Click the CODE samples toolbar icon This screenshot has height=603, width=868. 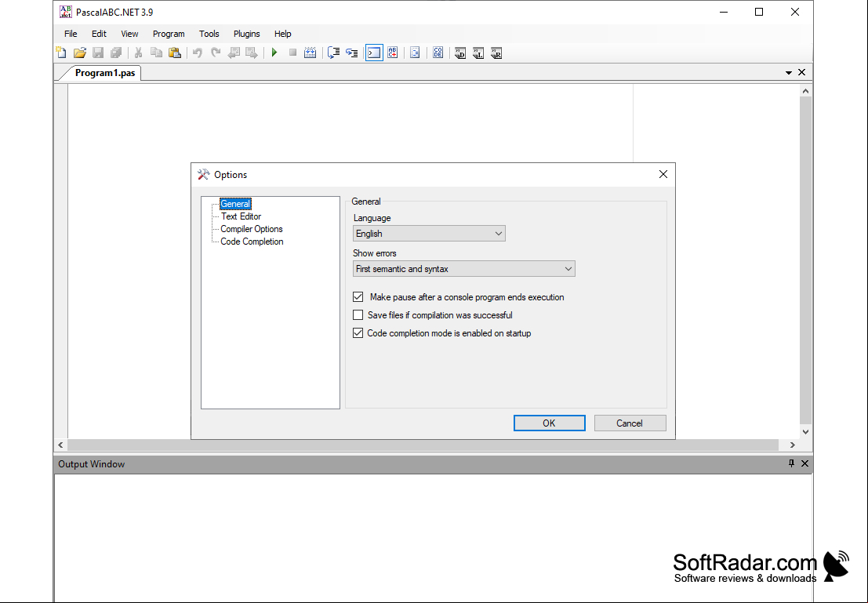438,53
